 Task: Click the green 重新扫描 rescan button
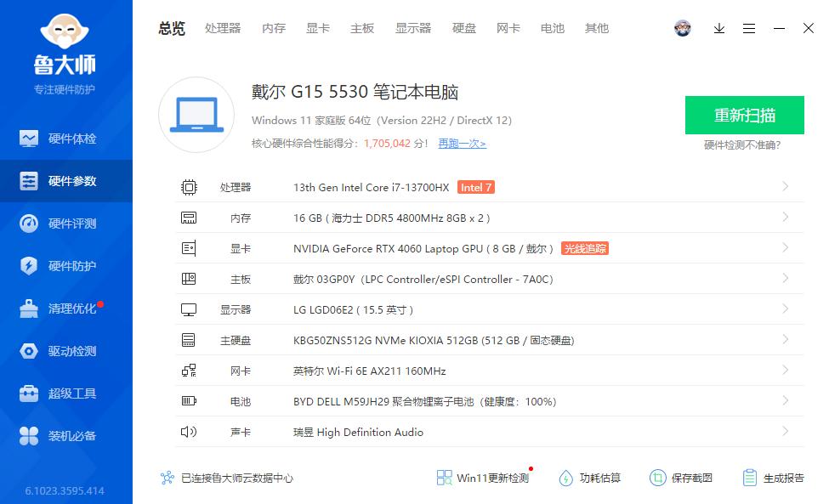(744, 115)
